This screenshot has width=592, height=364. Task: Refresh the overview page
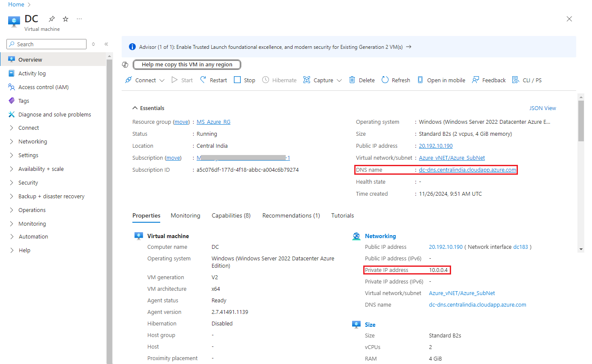[x=396, y=80]
